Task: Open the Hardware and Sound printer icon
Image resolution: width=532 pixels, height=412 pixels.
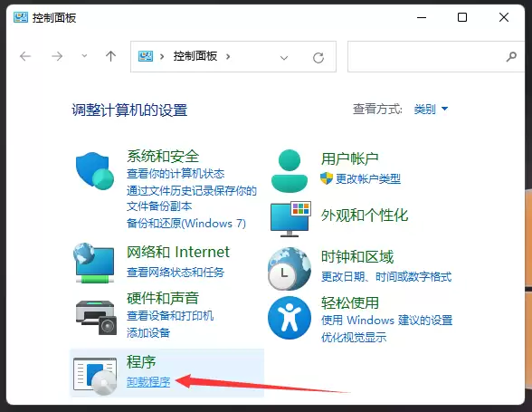Action: tap(96, 317)
